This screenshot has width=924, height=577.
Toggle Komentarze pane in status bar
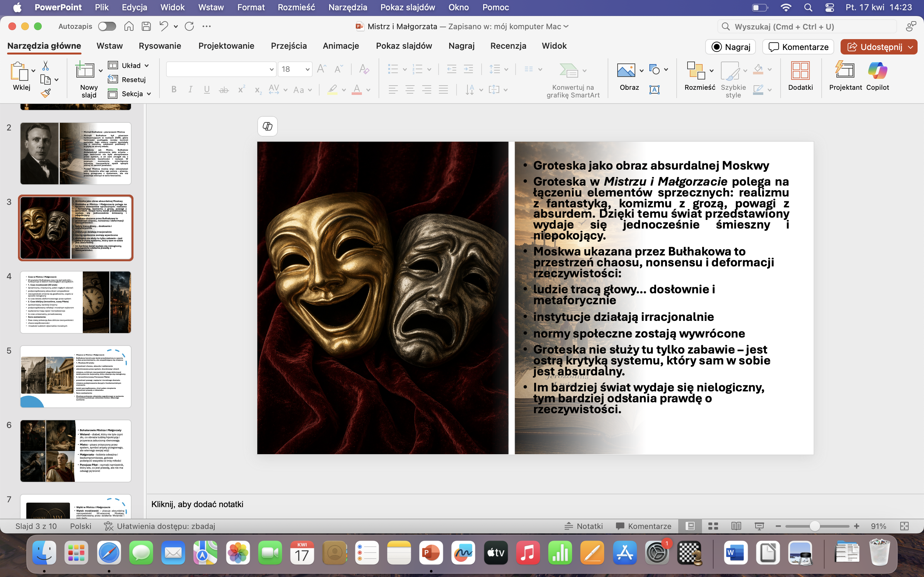pyautogui.click(x=643, y=526)
